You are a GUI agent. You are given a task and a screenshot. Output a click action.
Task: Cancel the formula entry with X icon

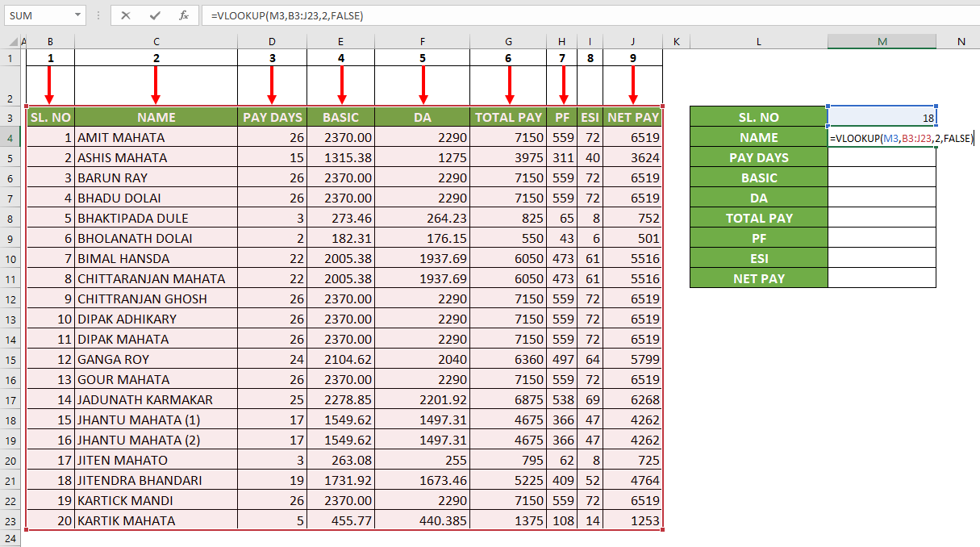[x=125, y=15]
